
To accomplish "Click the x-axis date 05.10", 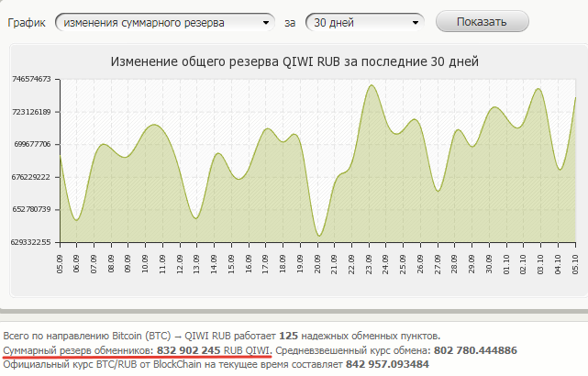I will [x=575, y=264].
